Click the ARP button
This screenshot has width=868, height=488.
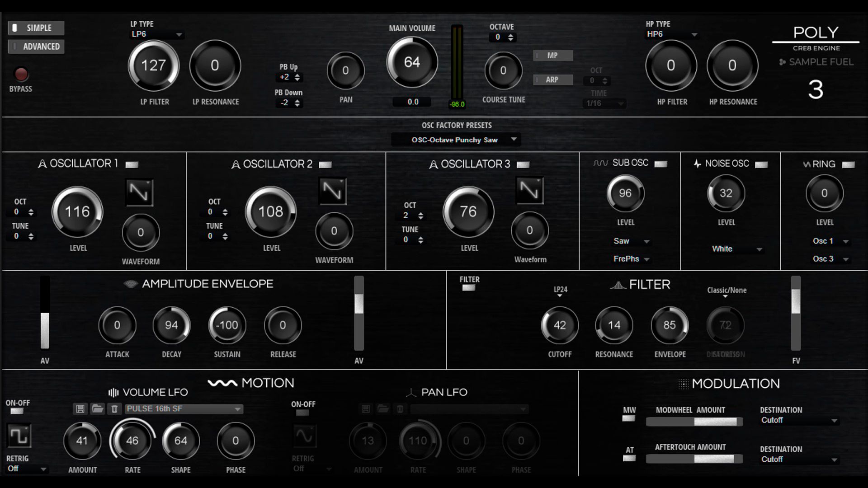click(x=553, y=80)
